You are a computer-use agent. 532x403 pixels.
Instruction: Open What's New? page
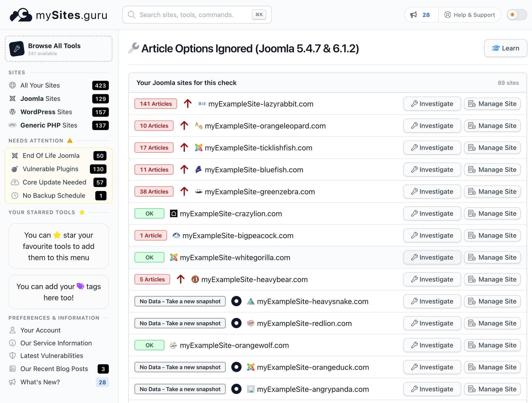pos(59,382)
